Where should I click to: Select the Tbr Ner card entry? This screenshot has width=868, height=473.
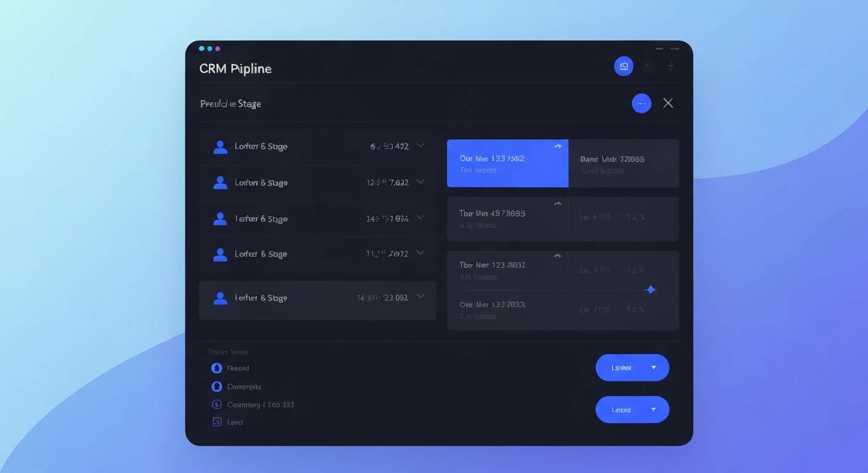(x=507, y=270)
